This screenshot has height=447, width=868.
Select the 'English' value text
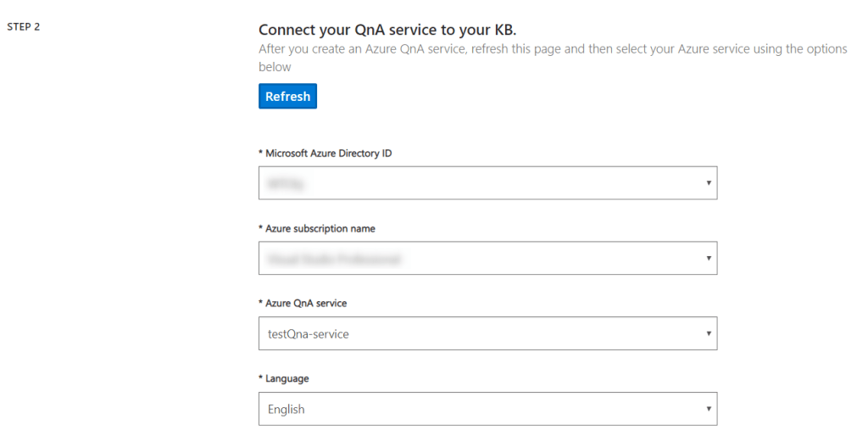[286, 409]
